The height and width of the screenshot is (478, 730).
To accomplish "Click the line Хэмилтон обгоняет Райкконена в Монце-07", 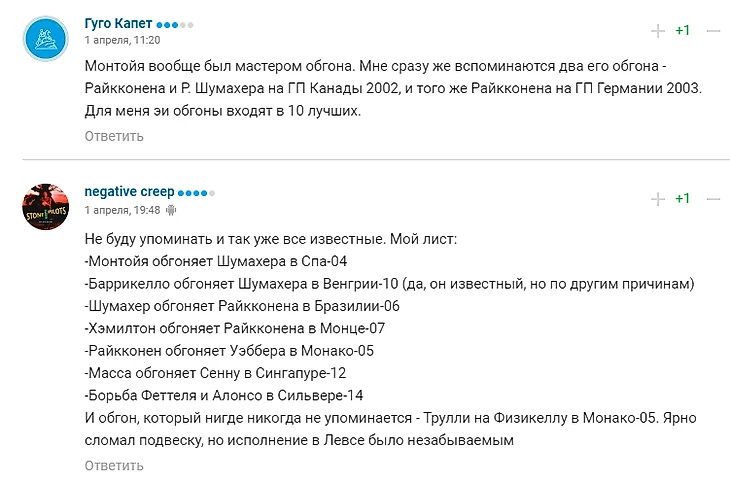I will pos(235,329).
